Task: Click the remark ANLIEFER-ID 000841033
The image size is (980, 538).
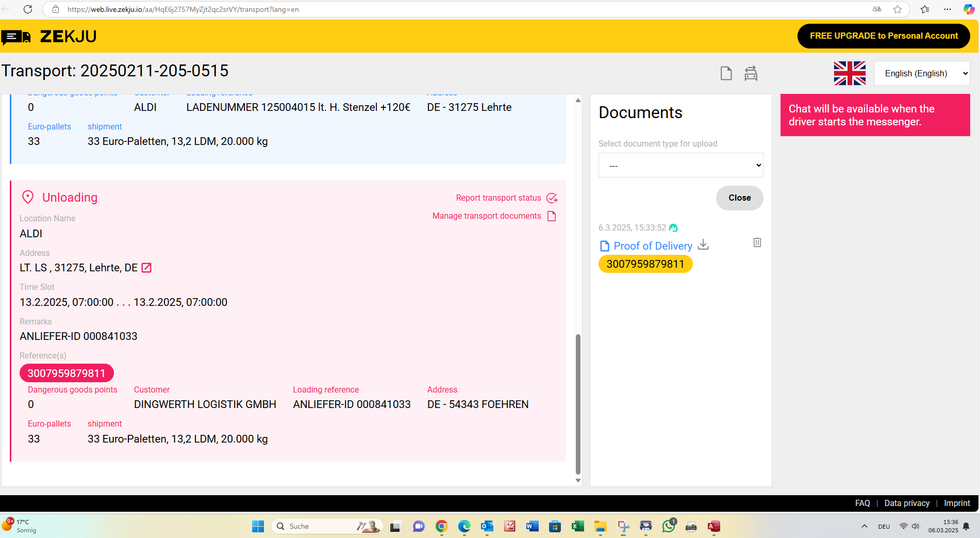Action: coord(78,336)
